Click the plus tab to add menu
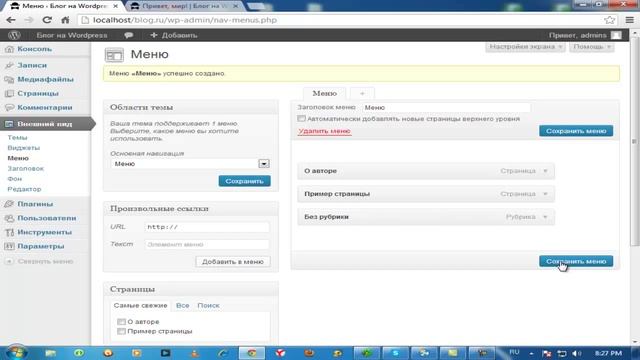Screen dimensions: 640x360 362,93
